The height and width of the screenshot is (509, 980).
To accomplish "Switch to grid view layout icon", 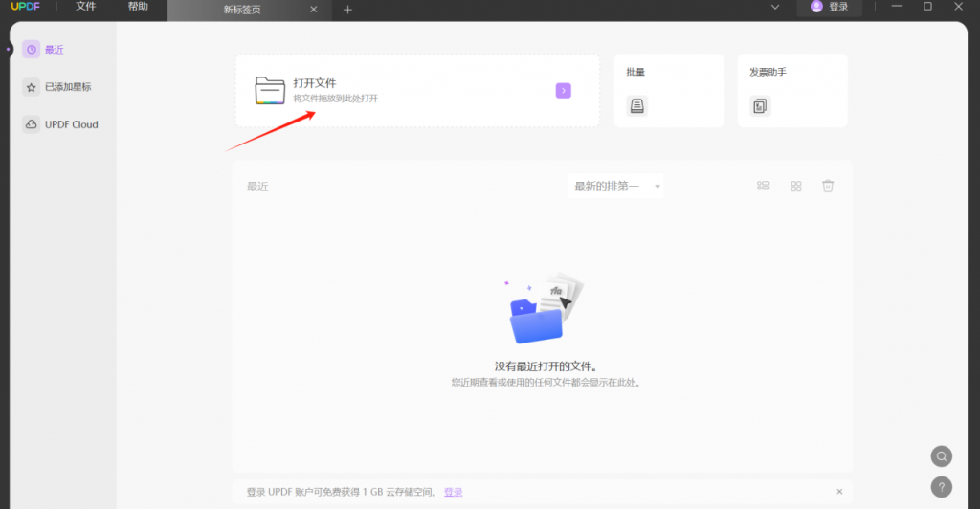I will 795,186.
